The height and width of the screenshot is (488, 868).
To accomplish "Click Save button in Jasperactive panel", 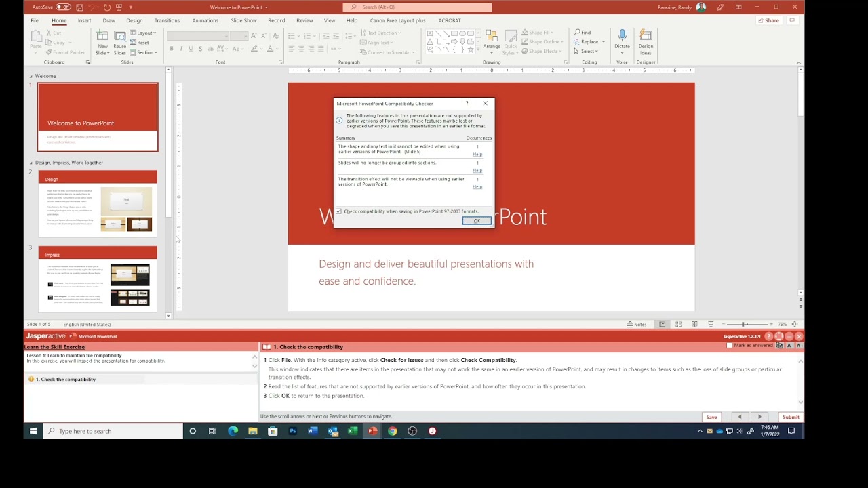I will (711, 417).
